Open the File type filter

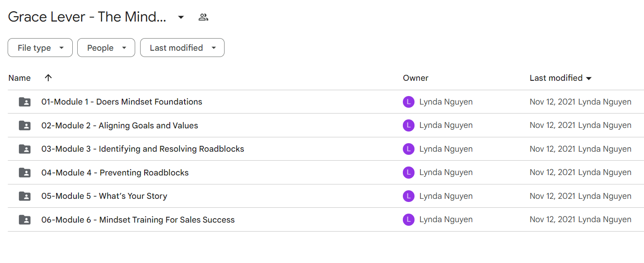[40, 48]
